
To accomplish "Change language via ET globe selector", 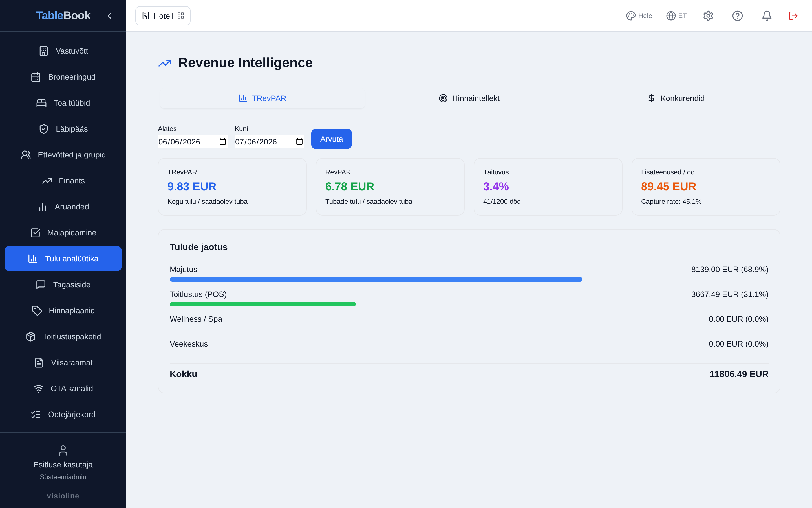I will pyautogui.click(x=676, y=16).
